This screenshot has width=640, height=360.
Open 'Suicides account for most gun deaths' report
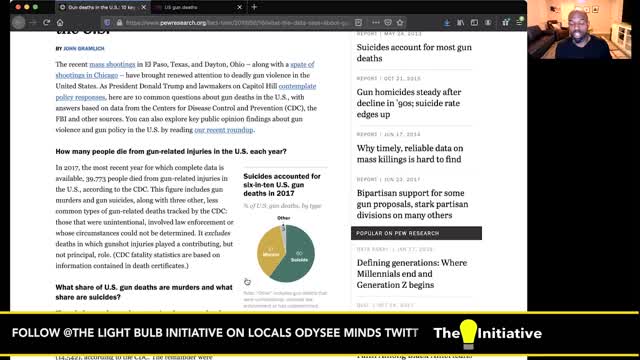tap(414, 53)
